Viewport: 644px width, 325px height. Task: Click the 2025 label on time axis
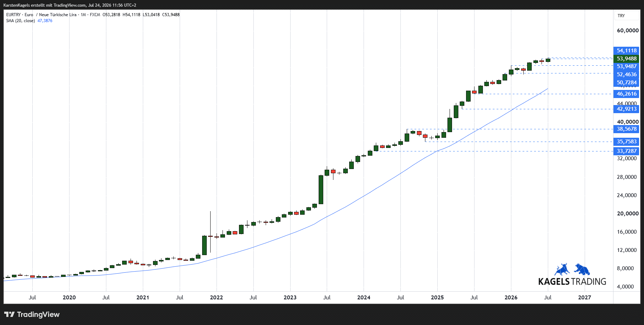437,298
